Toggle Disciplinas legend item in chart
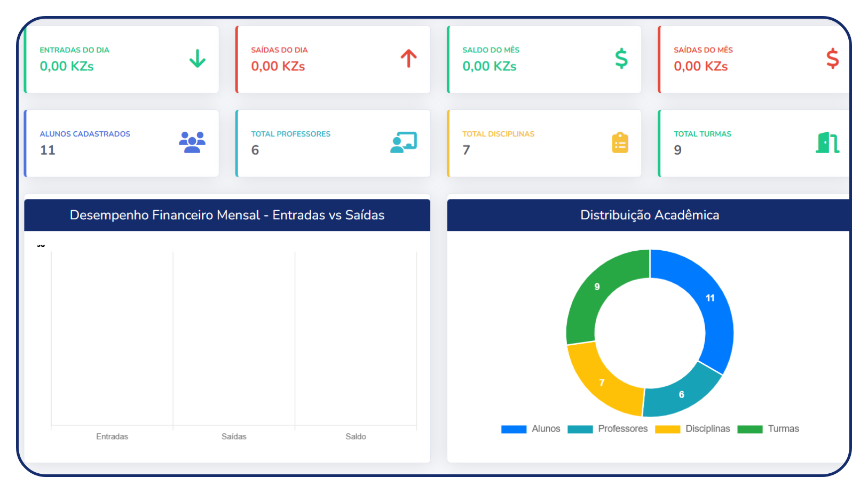868x493 pixels. click(693, 429)
